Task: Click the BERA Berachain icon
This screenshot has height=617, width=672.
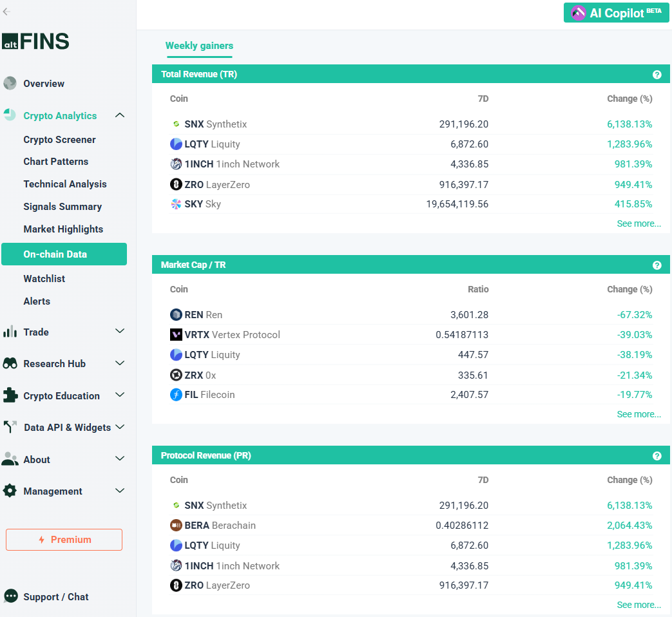Action: pos(176,526)
